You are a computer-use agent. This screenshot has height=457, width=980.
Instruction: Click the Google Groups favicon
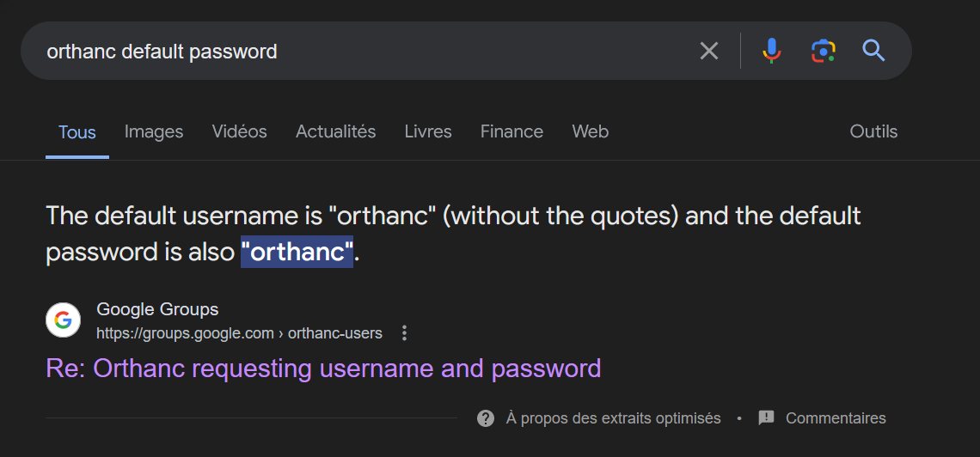[x=63, y=320]
